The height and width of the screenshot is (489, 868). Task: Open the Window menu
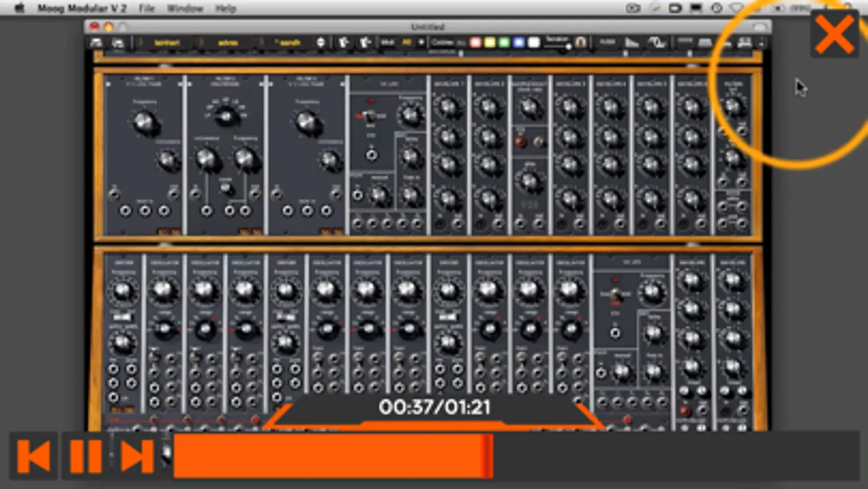pyautogui.click(x=185, y=8)
